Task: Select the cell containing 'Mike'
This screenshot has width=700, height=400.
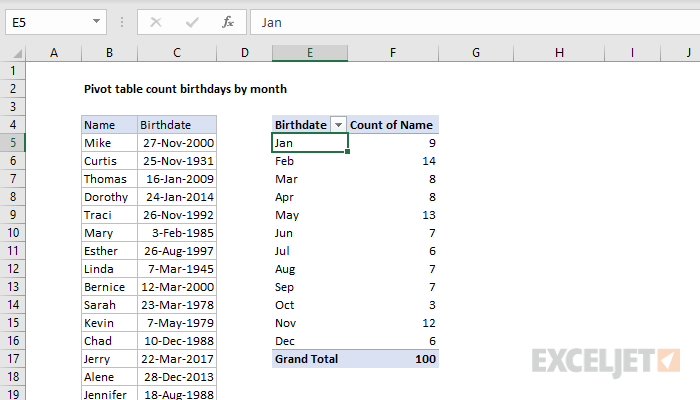Action: click(109, 143)
